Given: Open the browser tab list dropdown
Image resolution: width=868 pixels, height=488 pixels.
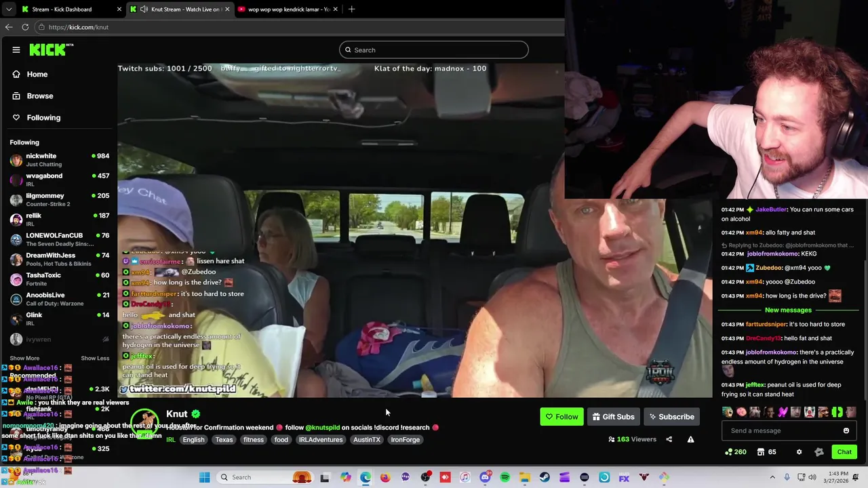Looking at the screenshot, I should pyautogui.click(x=8, y=9).
